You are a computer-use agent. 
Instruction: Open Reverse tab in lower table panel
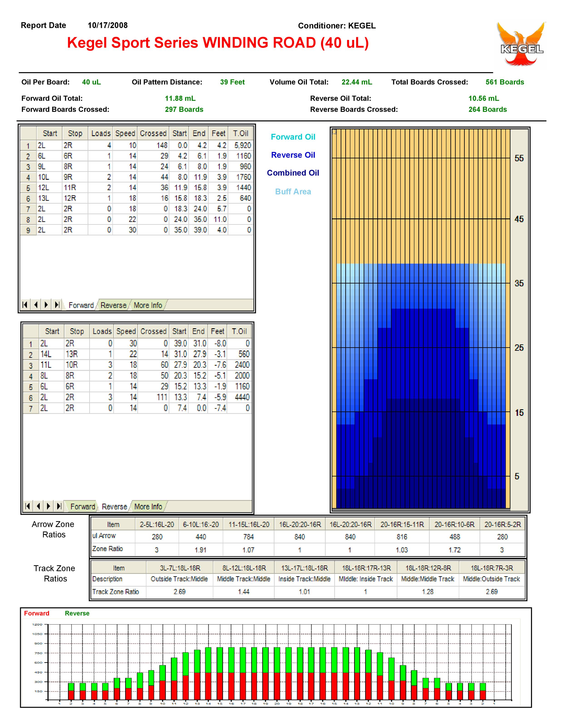tap(114, 506)
